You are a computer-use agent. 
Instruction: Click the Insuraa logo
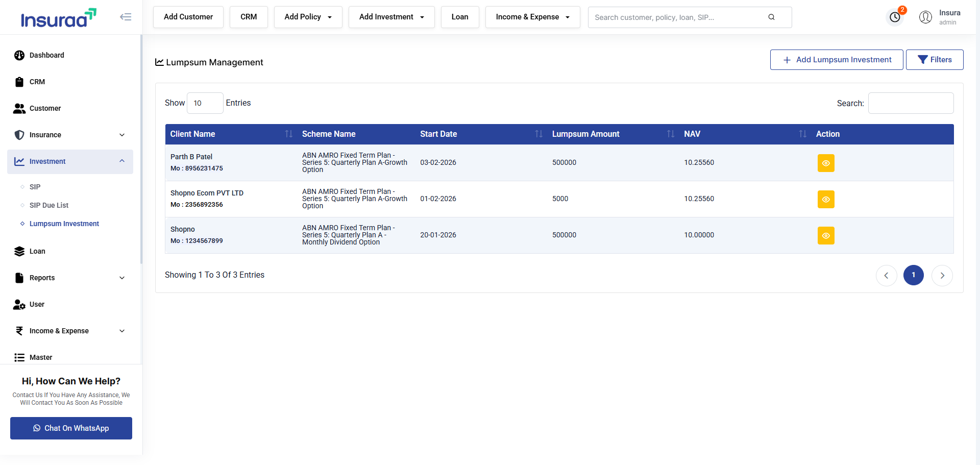point(58,18)
